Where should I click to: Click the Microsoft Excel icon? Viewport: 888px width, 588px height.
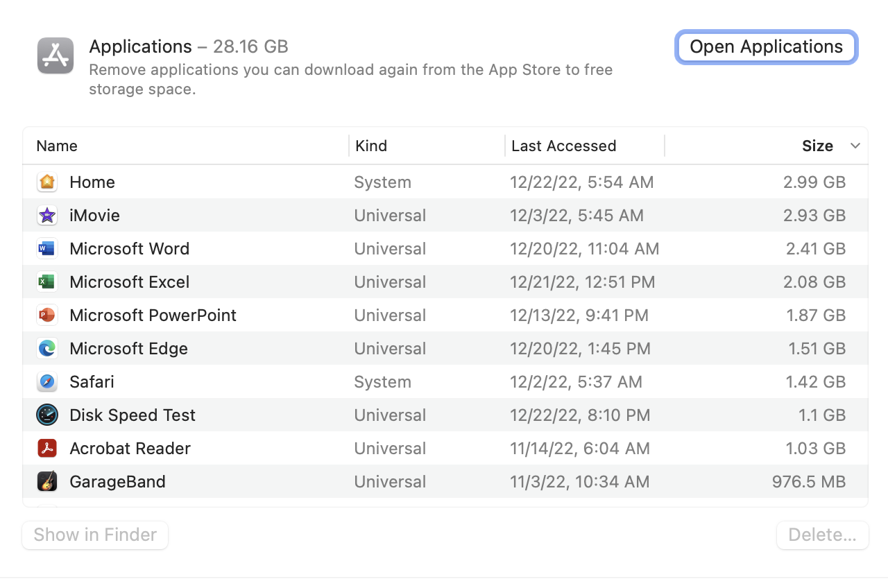pyautogui.click(x=47, y=282)
